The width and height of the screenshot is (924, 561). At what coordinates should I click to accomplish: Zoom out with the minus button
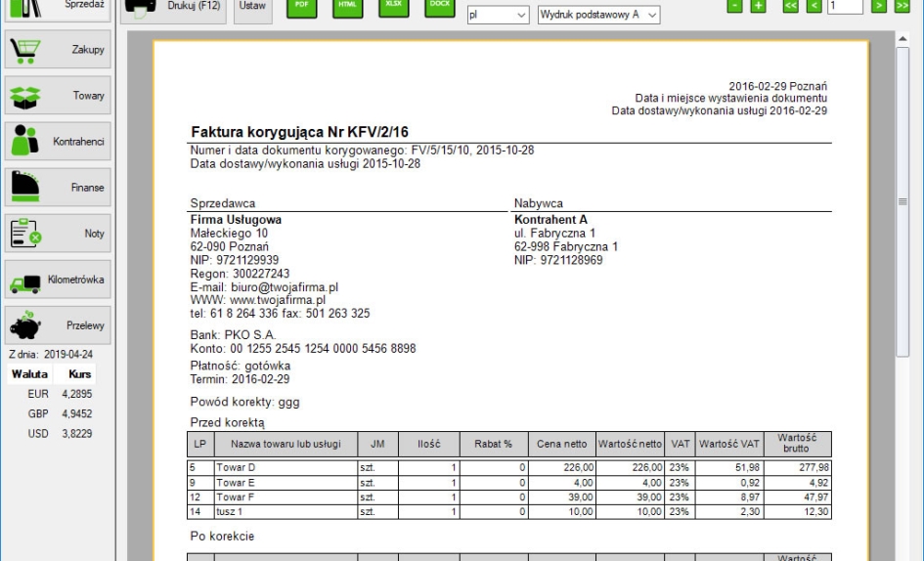pyautogui.click(x=734, y=7)
